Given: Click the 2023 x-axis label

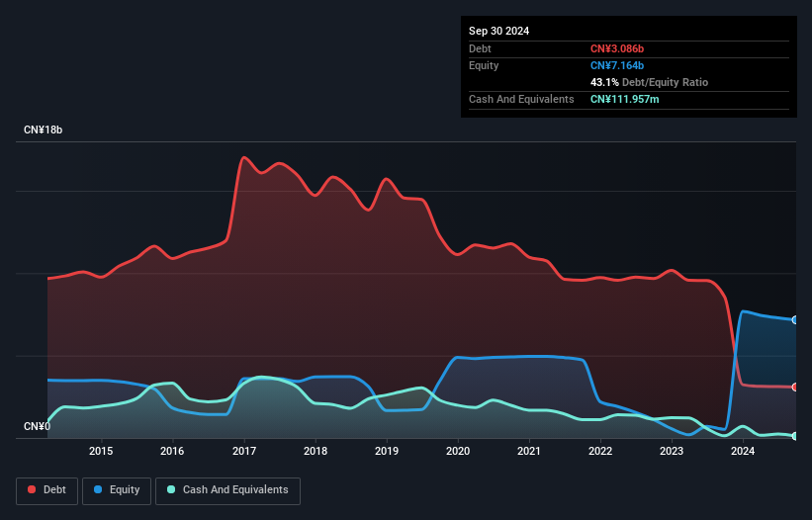Looking at the screenshot, I should click(x=672, y=451).
